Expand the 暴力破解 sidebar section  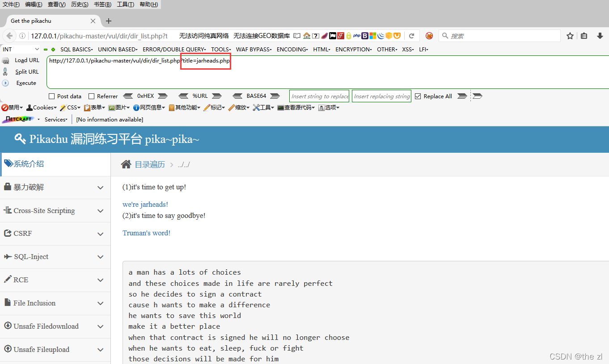coord(55,188)
